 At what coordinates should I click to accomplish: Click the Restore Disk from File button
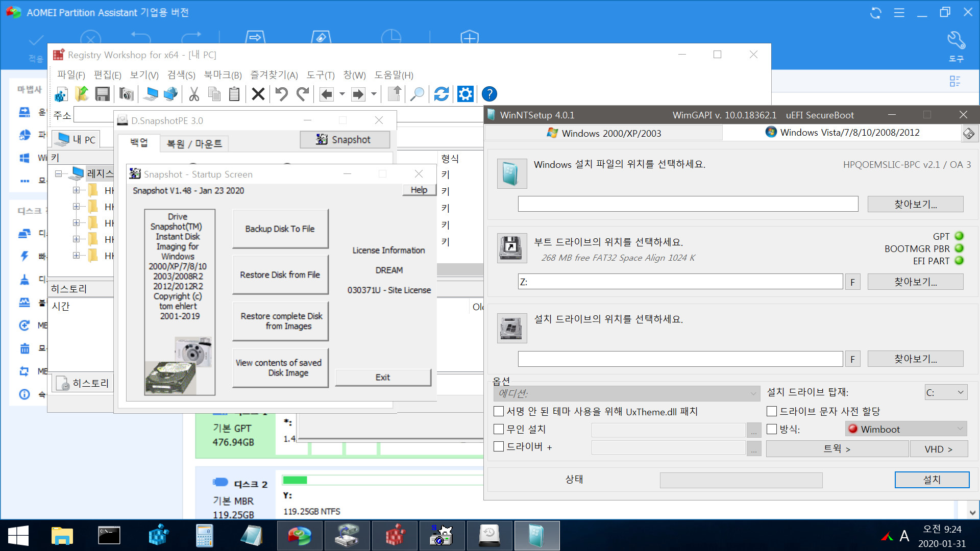[280, 275]
